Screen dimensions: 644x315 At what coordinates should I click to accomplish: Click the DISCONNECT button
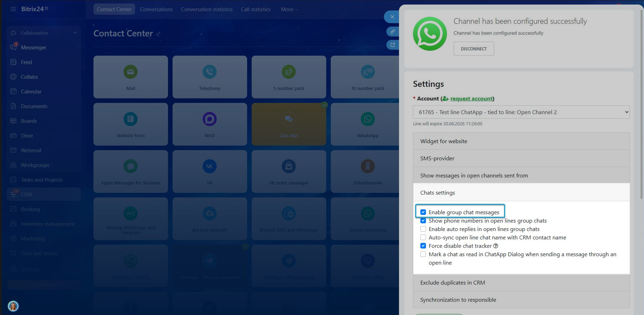coord(473,49)
